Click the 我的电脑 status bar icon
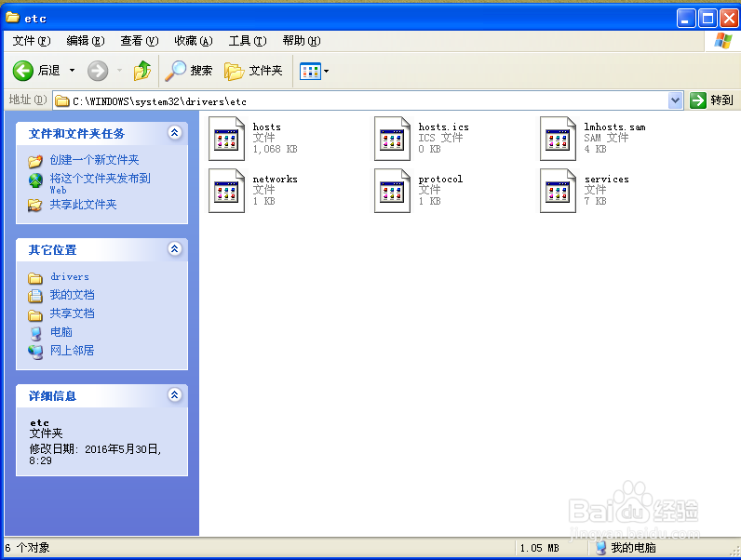The width and height of the screenshot is (741, 560). click(600, 548)
